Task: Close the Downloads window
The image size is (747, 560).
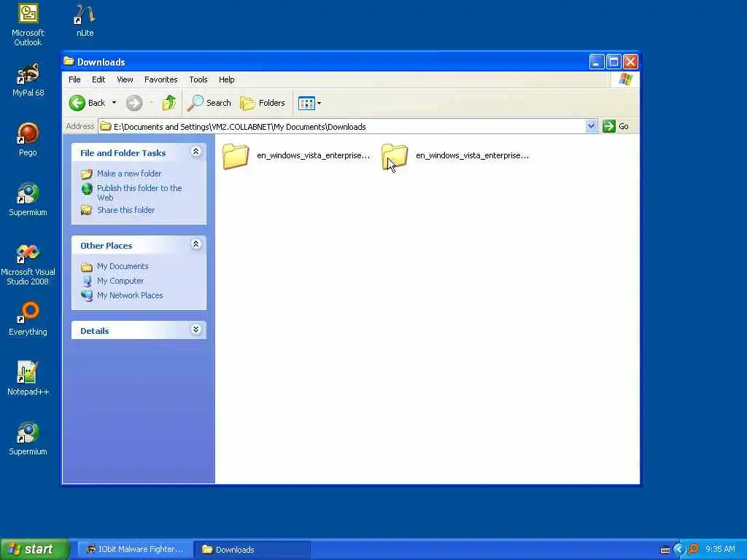Action: [x=631, y=61]
